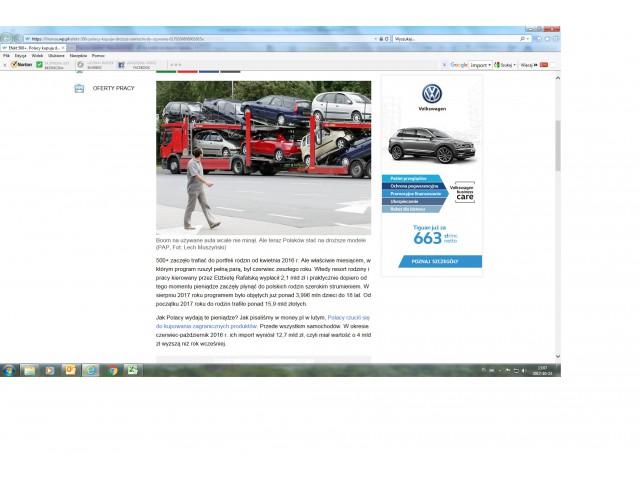This screenshot has height=480, width=640.
Task: Click the Facebook icon in Norton toolbar
Action: click(121, 64)
